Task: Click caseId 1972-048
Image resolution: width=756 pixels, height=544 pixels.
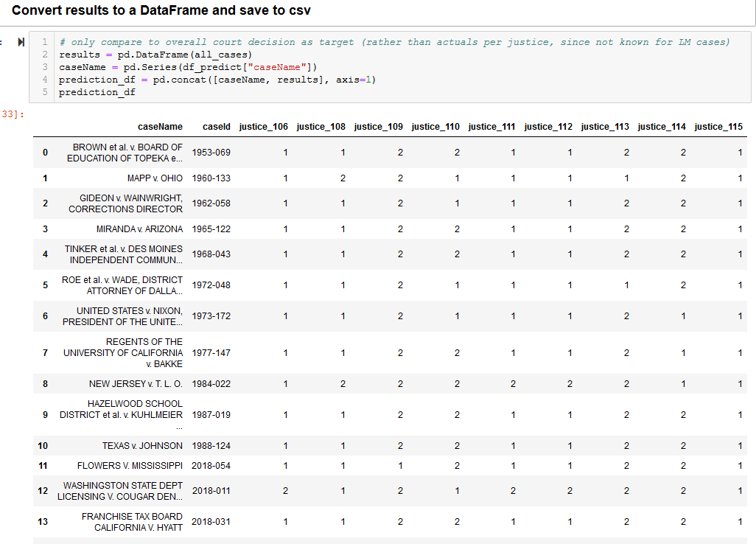Action: point(211,285)
